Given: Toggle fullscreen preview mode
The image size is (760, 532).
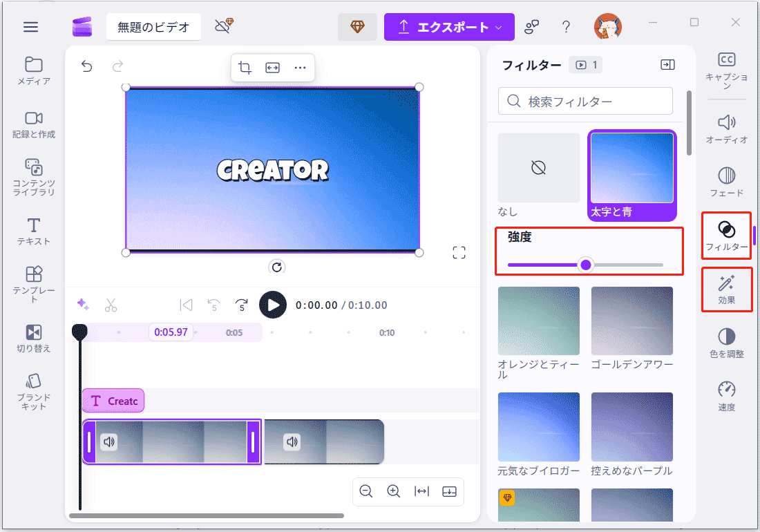Looking at the screenshot, I should [459, 252].
